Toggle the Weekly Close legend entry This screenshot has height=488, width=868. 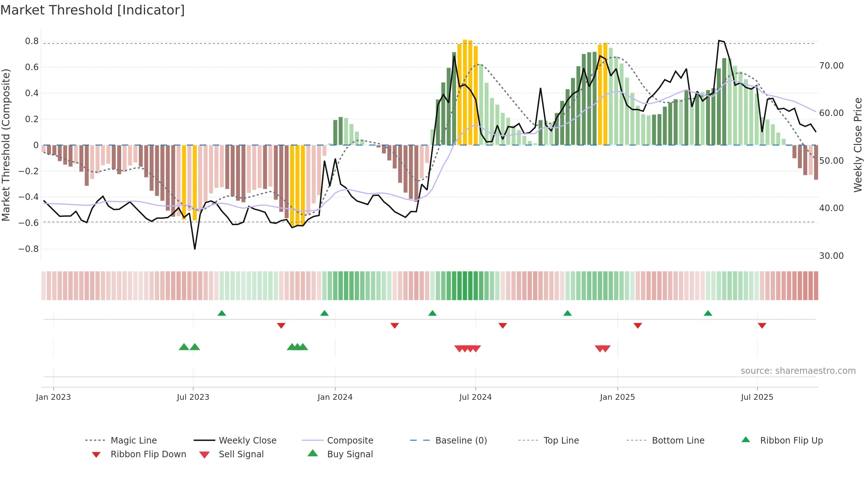pyautogui.click(x=235, y=440)
